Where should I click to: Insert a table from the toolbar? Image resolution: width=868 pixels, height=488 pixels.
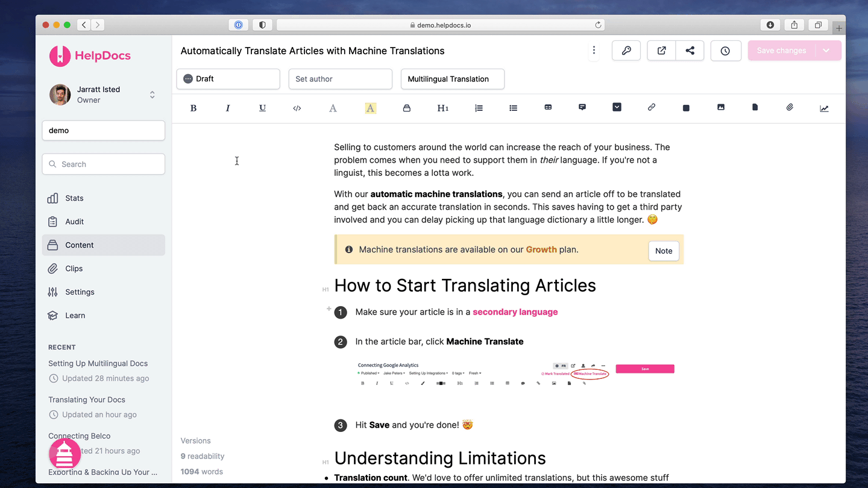(x=548, y=107)
